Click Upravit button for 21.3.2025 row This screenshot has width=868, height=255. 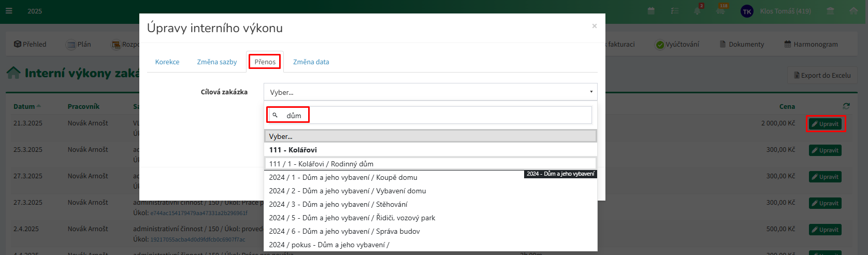(825, 124)
